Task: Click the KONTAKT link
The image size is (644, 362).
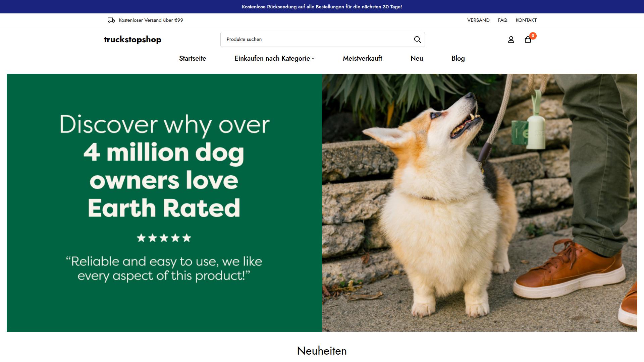Action: (526, 20)
